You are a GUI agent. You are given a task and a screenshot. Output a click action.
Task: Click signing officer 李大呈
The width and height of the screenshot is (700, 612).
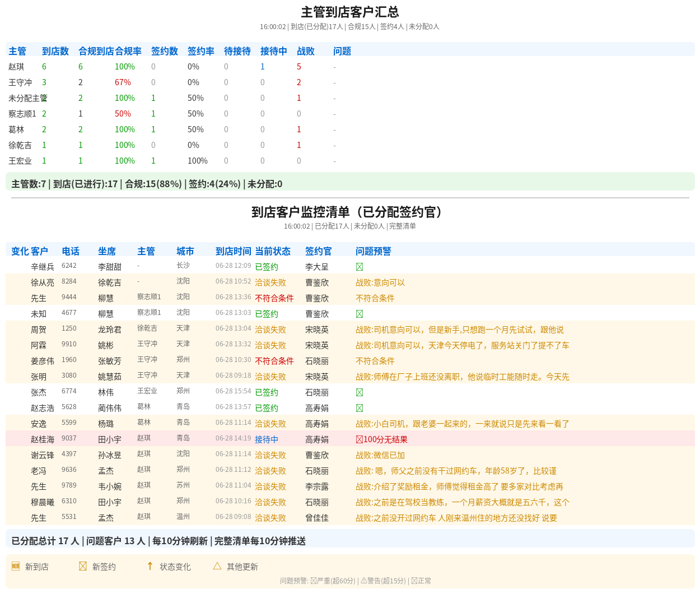point(317,267)
